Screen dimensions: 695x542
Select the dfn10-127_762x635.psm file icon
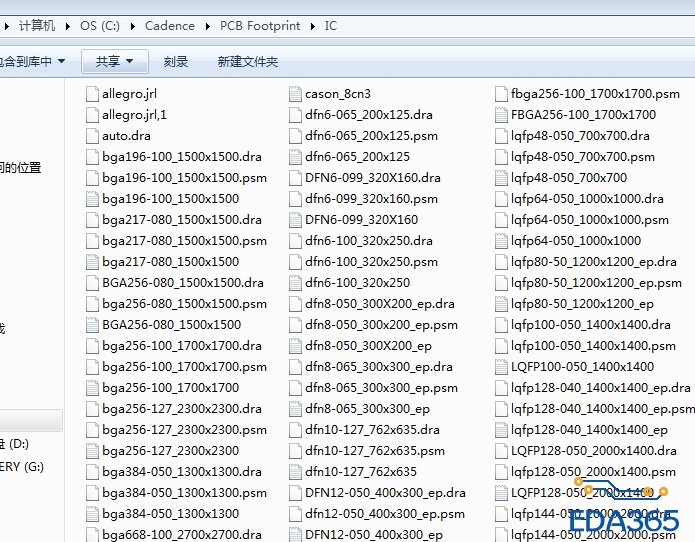295,451
